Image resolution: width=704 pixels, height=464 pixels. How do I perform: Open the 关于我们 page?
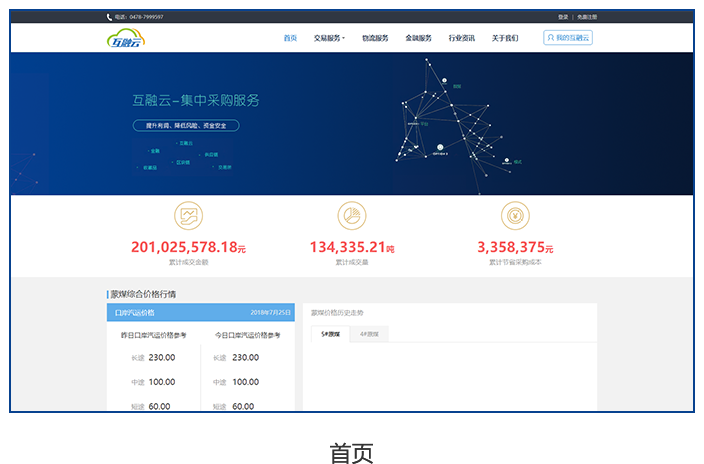coord(505,38)
